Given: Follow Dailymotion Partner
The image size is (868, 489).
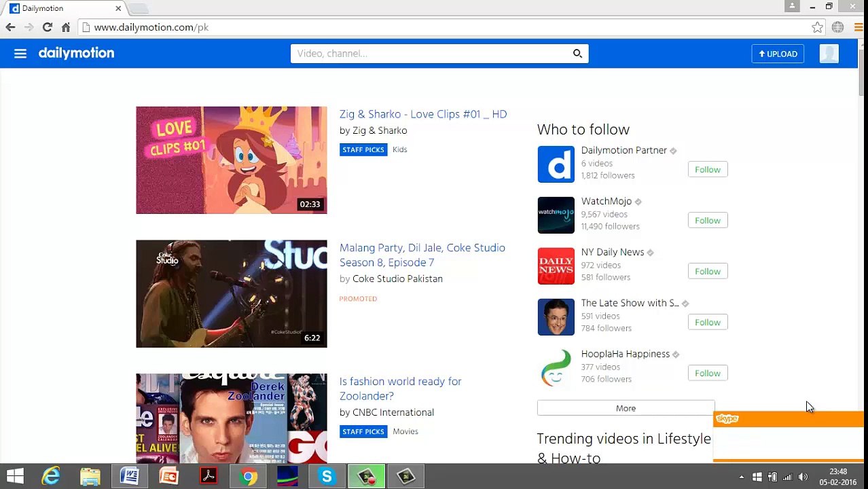Looking at the screenshot, I should [x=707, y=169].
